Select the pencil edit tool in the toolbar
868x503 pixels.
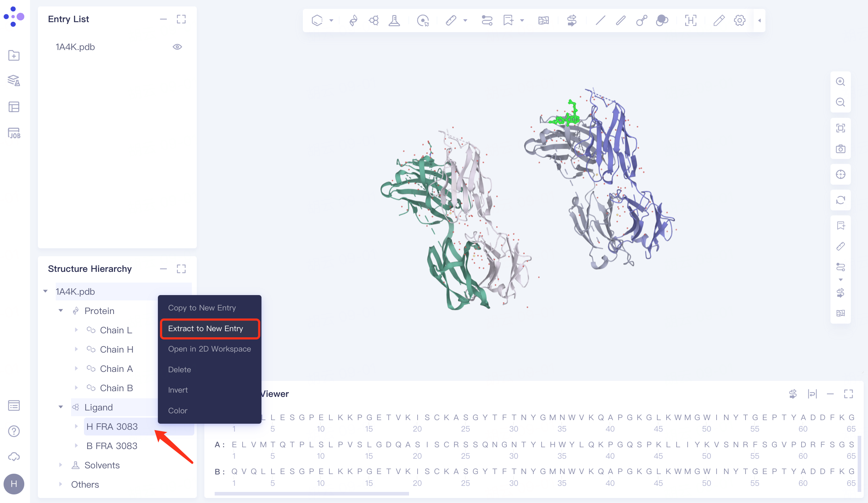(719, 20)
